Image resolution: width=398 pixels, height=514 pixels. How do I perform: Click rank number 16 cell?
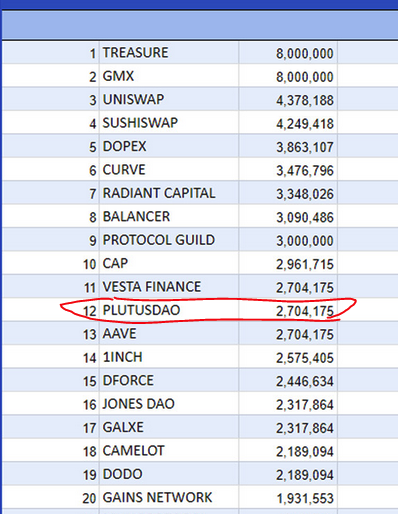click(x=51, y=403)
